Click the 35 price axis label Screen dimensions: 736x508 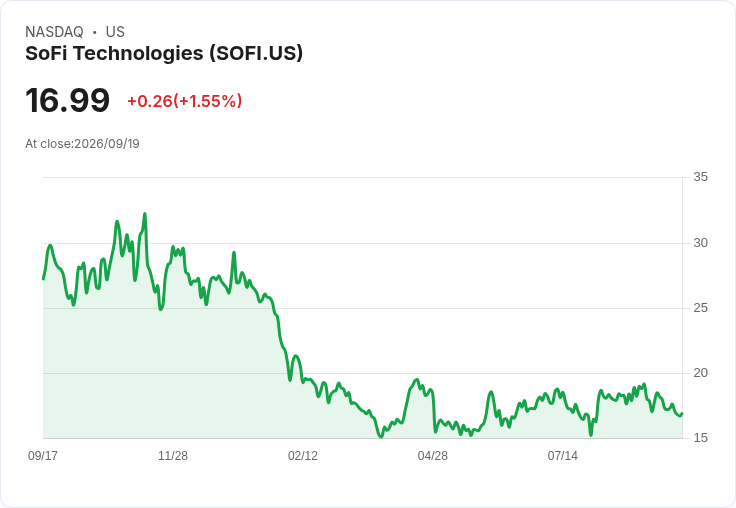coord(701,177)
